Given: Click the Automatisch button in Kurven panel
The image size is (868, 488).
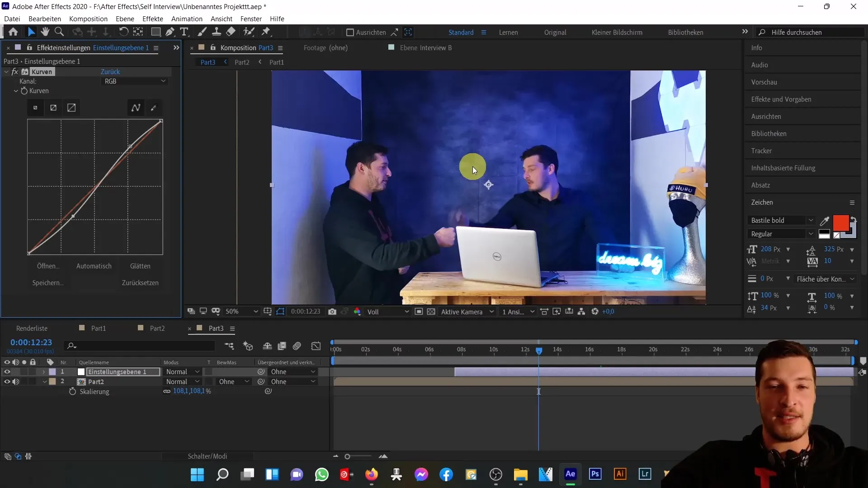Looking at the screenshot, I should (x=94, y=266).
